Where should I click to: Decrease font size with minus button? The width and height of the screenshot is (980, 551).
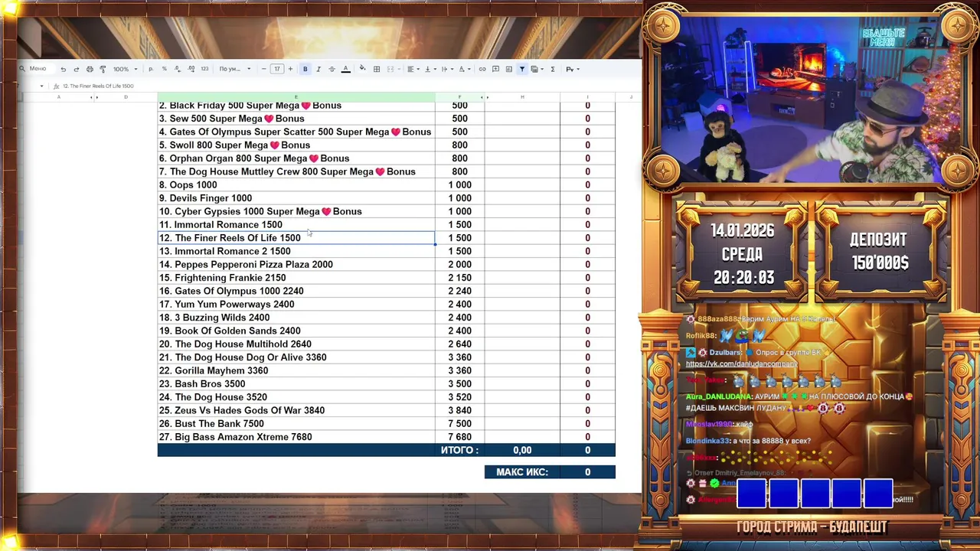[263, 69]
